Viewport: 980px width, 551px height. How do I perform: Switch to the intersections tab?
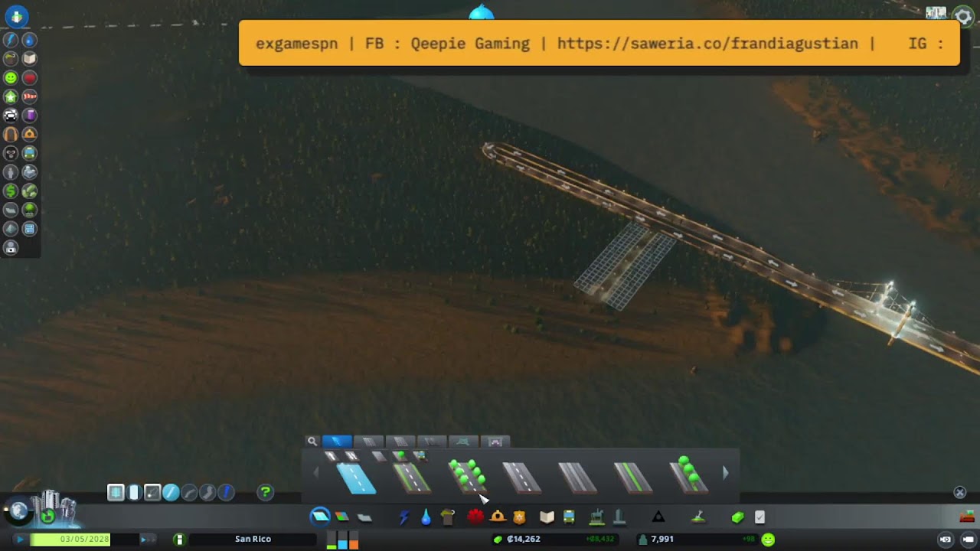(x=462, y=442)
